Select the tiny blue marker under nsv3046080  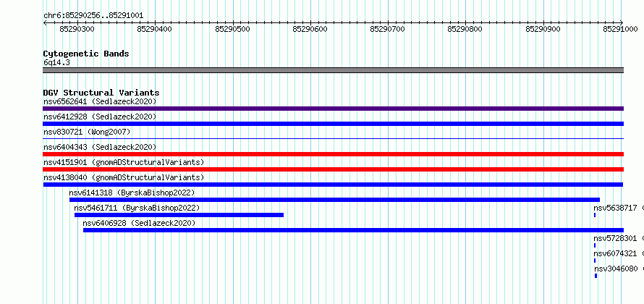point(596,276)
